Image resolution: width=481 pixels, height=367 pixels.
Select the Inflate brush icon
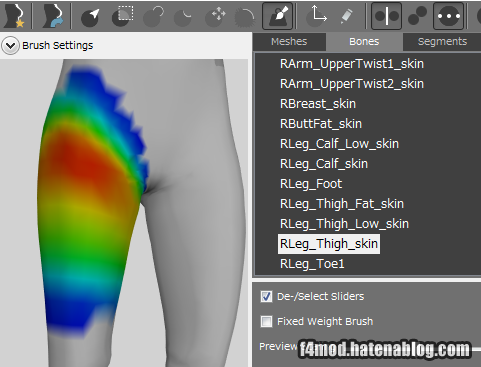point(154,17)
